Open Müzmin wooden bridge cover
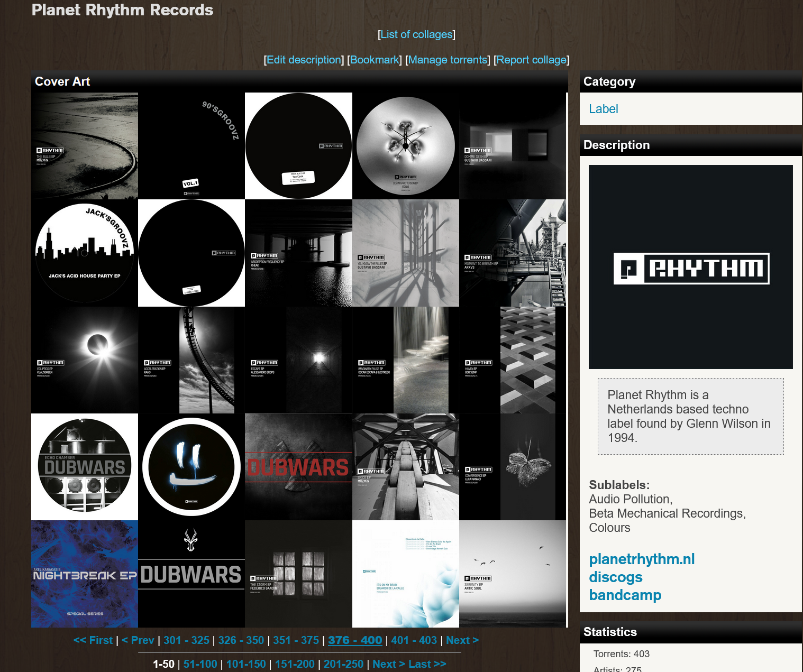 406,467
